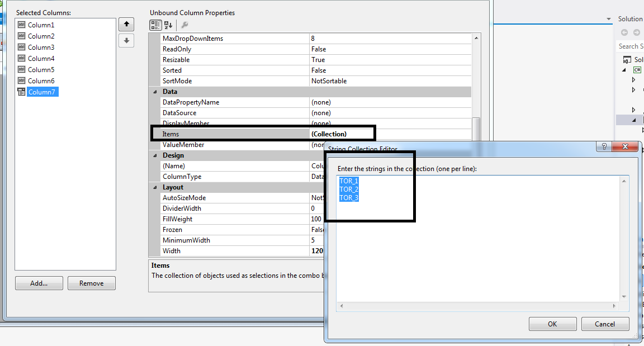
Task: Click the (Collection) value of Items
Action: coord(329,134)
